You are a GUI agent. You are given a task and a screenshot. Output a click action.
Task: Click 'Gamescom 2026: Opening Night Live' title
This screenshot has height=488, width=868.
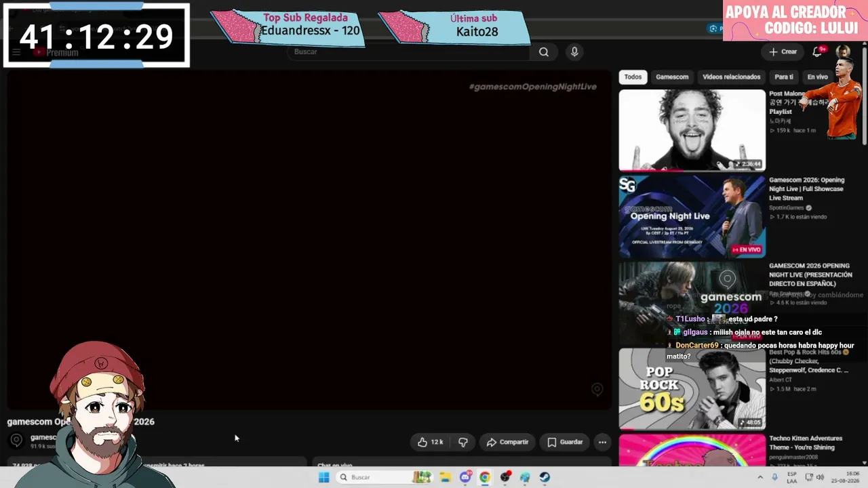point(807,188)
